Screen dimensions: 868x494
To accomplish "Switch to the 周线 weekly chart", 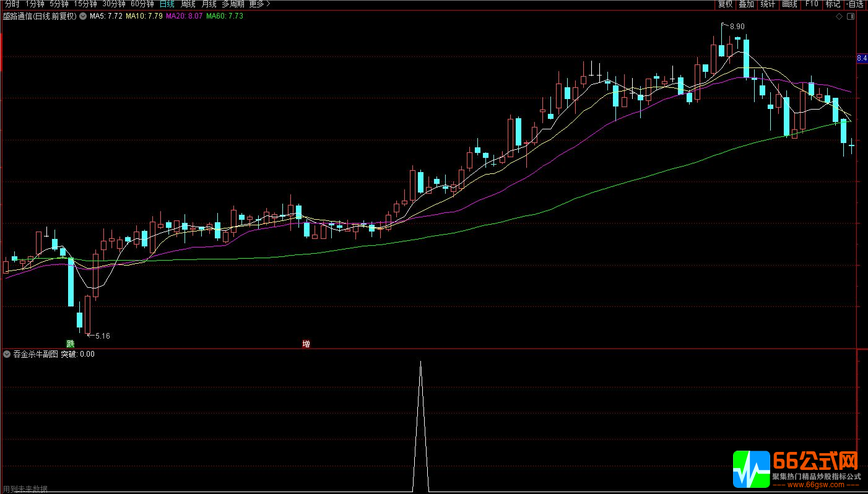I will pos(188,4).
